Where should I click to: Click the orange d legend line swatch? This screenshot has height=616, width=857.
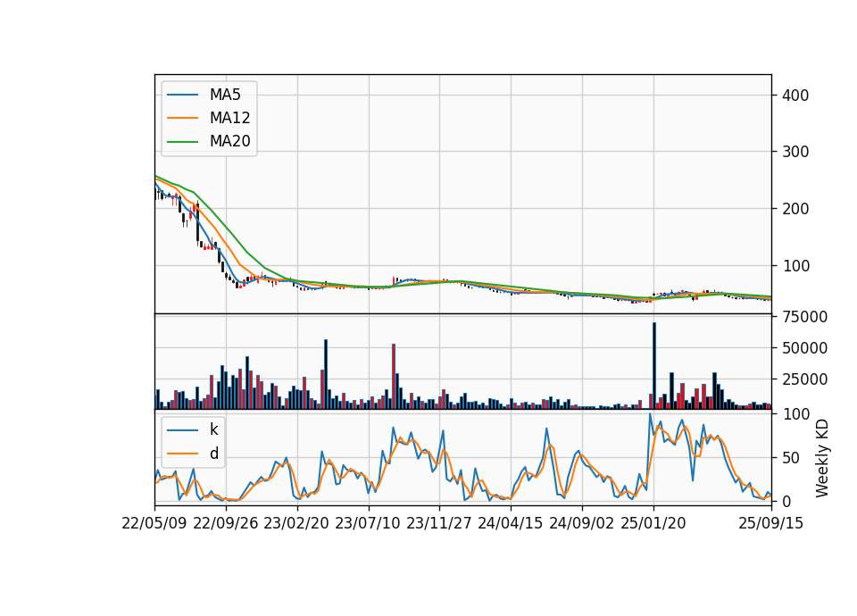tap(182, 454)
